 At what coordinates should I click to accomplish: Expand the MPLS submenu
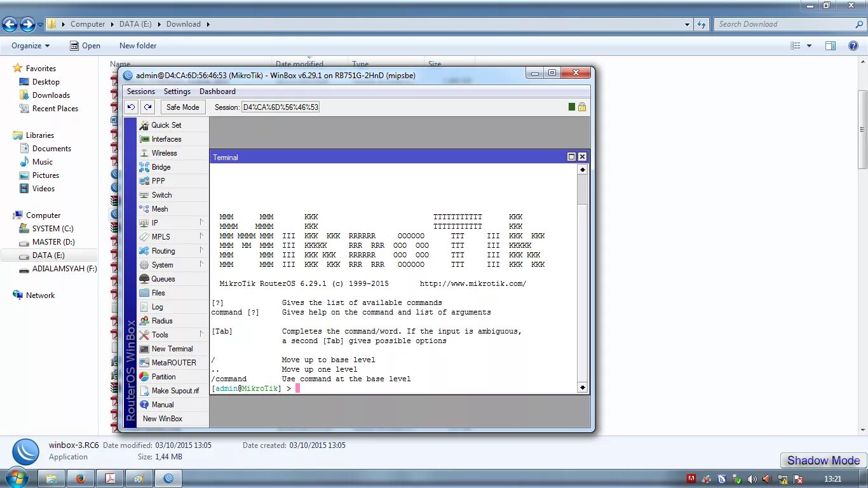point(173,237)
